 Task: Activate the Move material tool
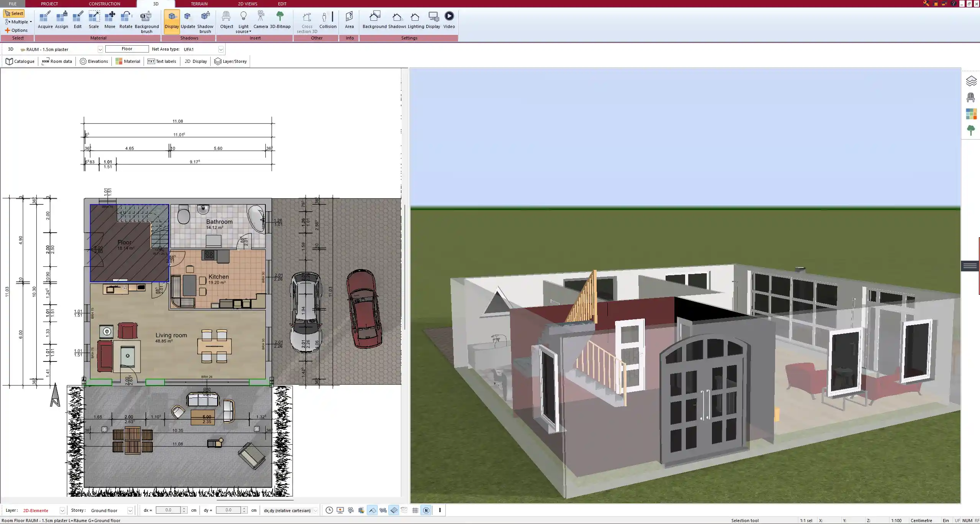coord(110,20)
